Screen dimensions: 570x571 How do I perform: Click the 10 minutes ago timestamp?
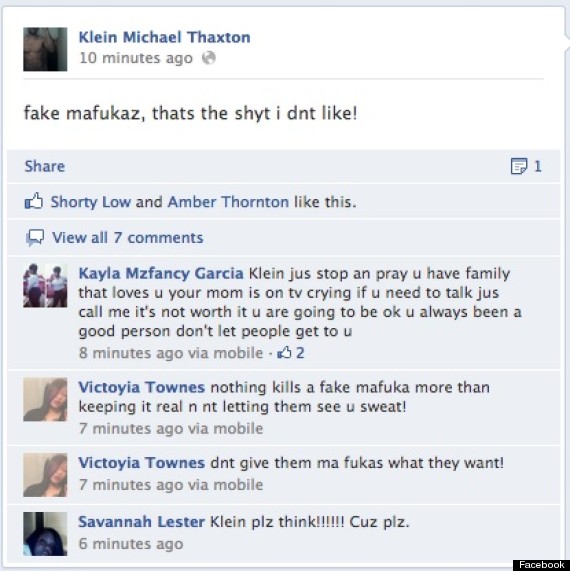point(136,58)
